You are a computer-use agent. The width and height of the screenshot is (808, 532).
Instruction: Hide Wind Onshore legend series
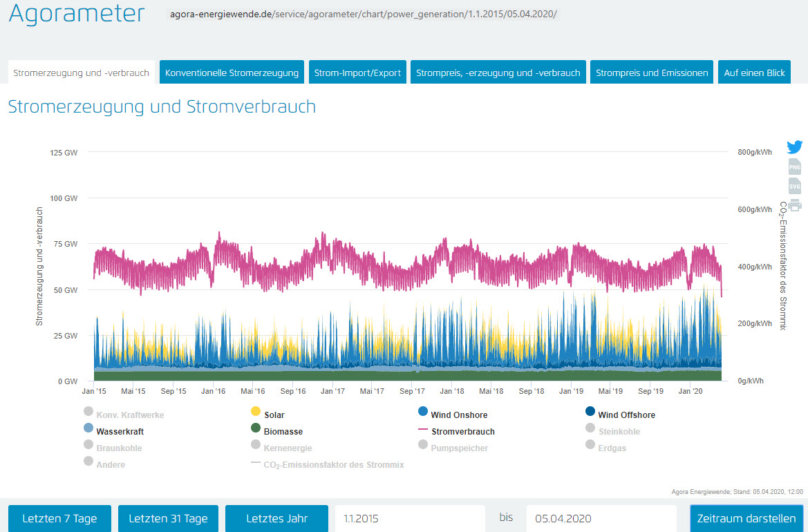tap(459, 415)
